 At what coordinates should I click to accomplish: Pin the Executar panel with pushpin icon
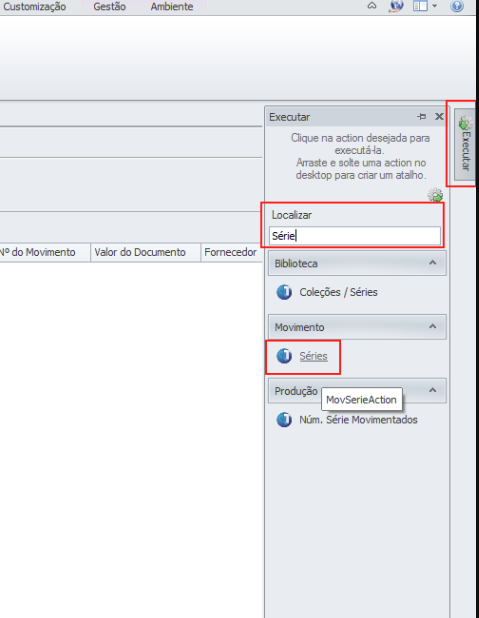click(421, 117)
